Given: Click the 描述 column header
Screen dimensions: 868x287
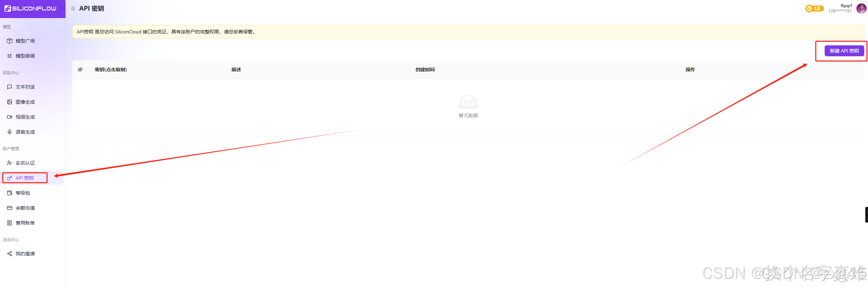Looking at the screenshot, I should (x=236, y=70).
